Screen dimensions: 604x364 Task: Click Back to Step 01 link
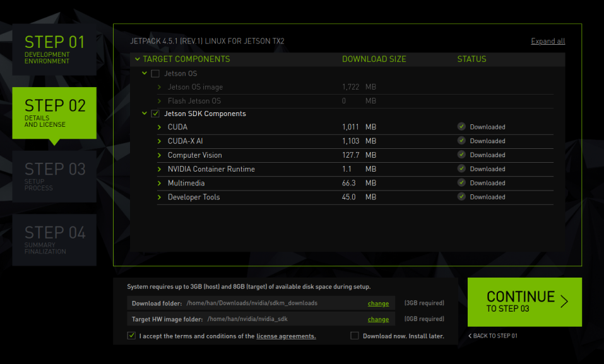[493, 336]
